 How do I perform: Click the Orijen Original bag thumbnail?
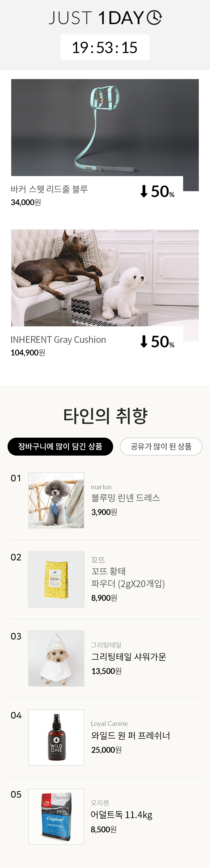pyautogui.click(x=56, y=816)
